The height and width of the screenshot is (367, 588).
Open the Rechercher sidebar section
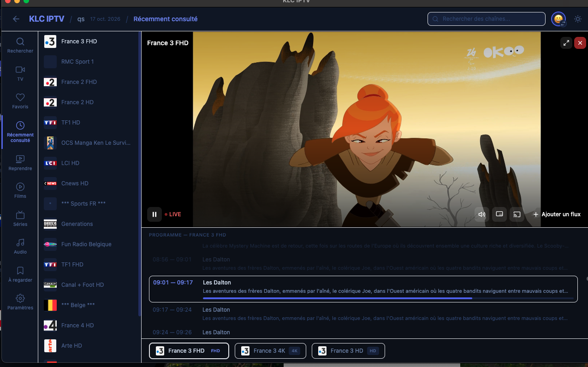pos(20,46)
